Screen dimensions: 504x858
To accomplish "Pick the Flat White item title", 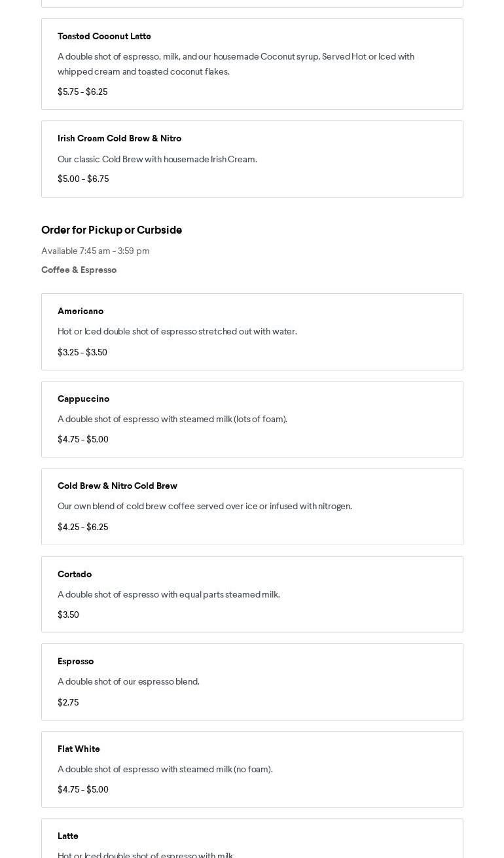I will click(x=79, y=749).
